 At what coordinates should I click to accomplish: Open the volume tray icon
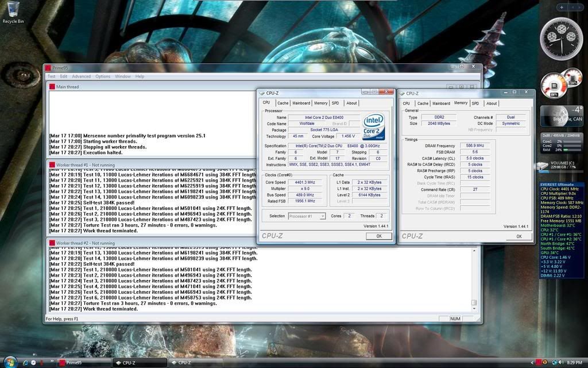click(562, 363)
